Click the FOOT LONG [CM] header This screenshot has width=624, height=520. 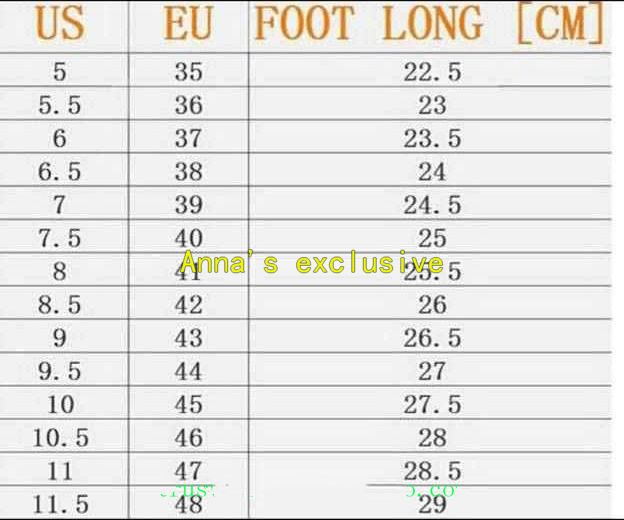[x=430, y=25]
